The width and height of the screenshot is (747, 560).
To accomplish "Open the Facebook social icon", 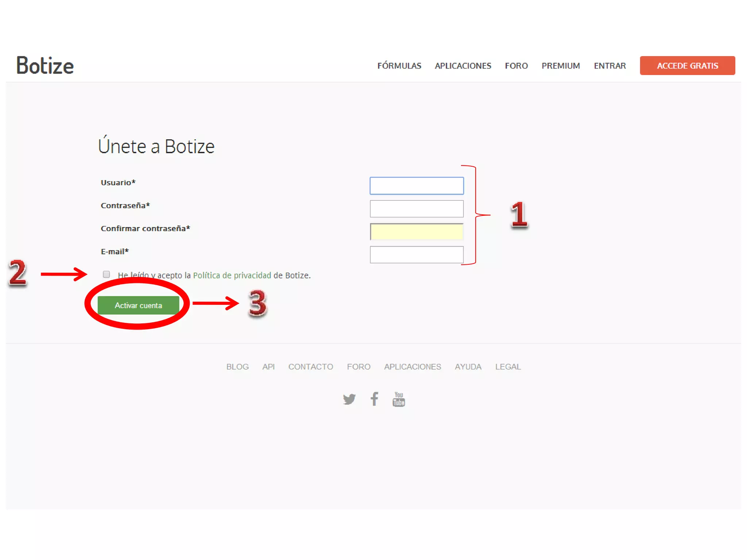I will pyautogui.click(x=374, y=399).
